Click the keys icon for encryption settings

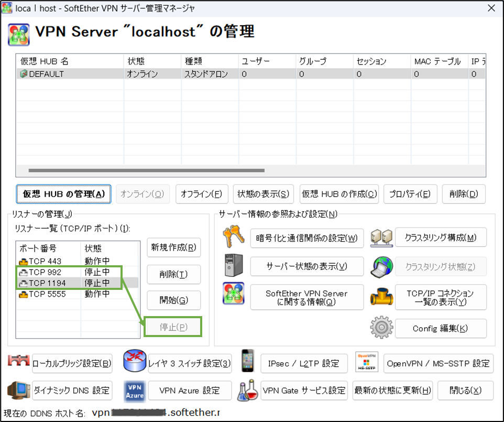point(234,237)
